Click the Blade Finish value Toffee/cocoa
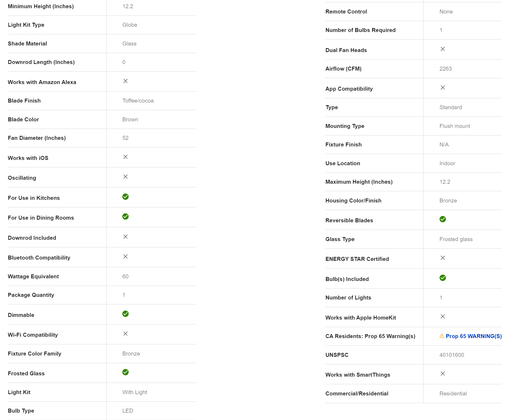 pyautogui.click(x=138, y=101)
